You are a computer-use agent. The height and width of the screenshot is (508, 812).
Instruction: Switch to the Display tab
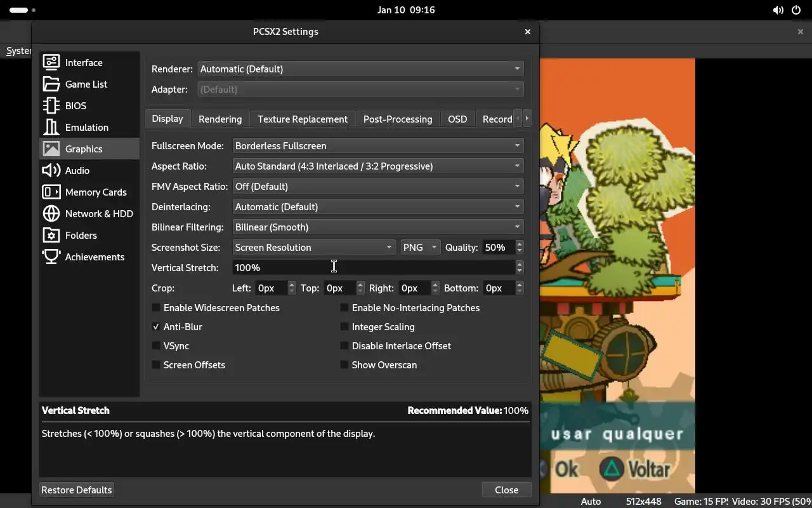pos(167,118)
